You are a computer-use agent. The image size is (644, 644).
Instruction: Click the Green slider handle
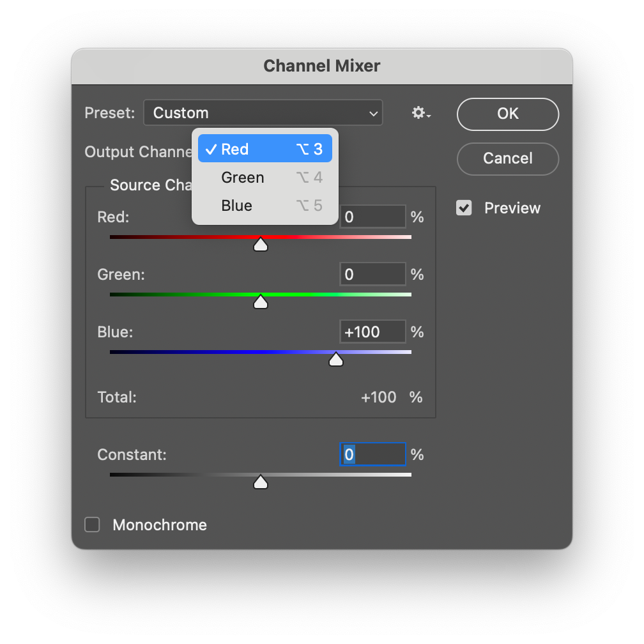pos(261,302)
